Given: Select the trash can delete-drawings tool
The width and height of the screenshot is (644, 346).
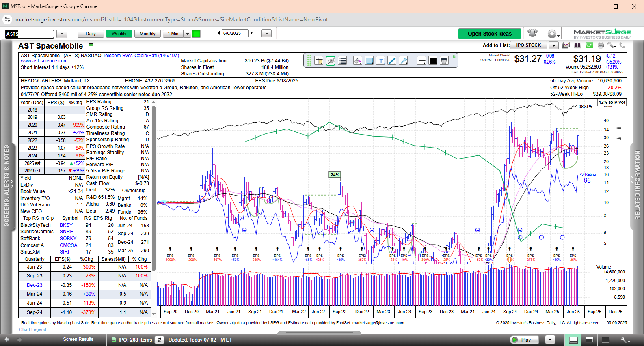Looking at the screenshot, I should [444, 61].
